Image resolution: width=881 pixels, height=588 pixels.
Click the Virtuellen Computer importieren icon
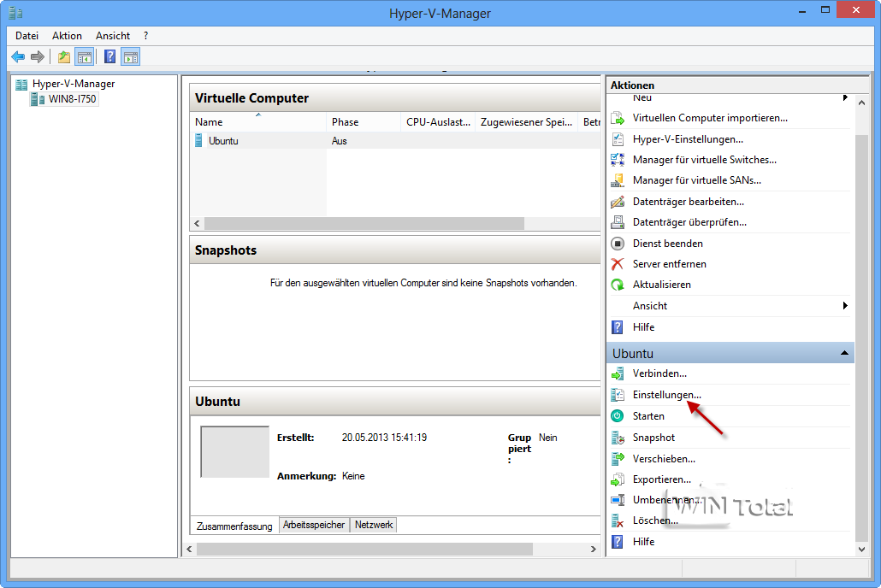click(618, 118)
